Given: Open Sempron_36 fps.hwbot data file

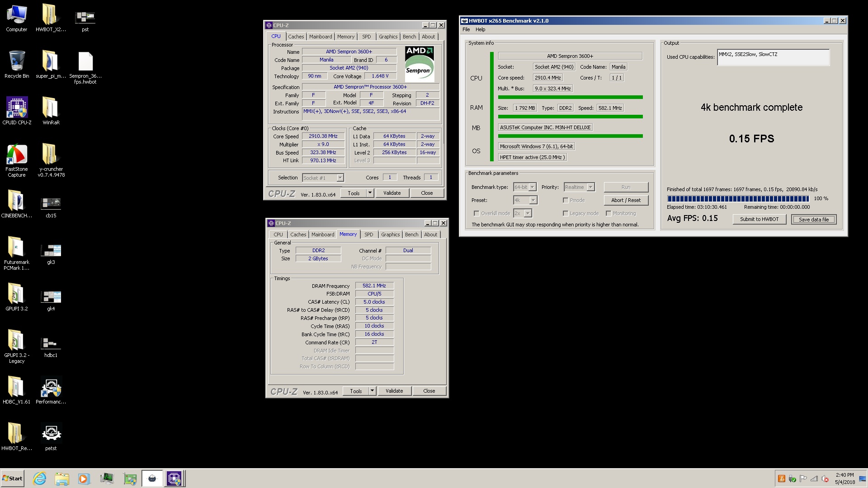Looking at the screenshot, I should 85,67.
